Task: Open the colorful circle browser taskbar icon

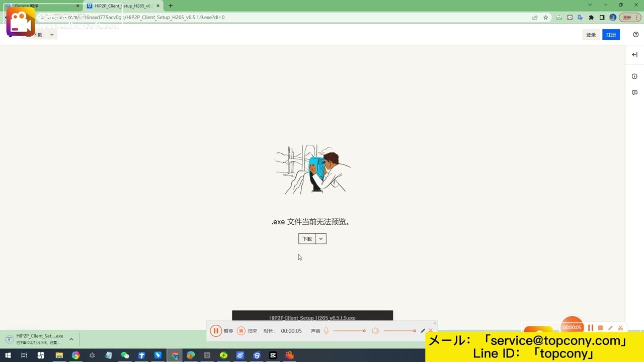Action: 75,355
